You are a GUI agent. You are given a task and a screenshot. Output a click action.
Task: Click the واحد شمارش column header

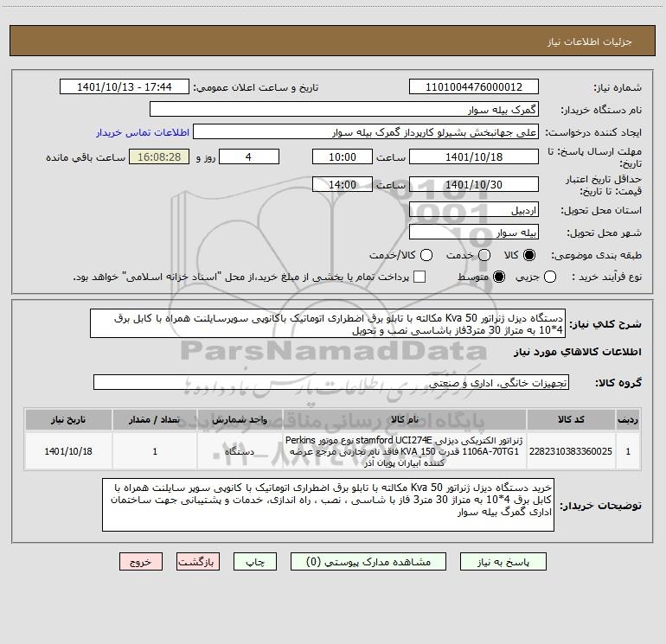pyautogui.click(x=240, y=419)
